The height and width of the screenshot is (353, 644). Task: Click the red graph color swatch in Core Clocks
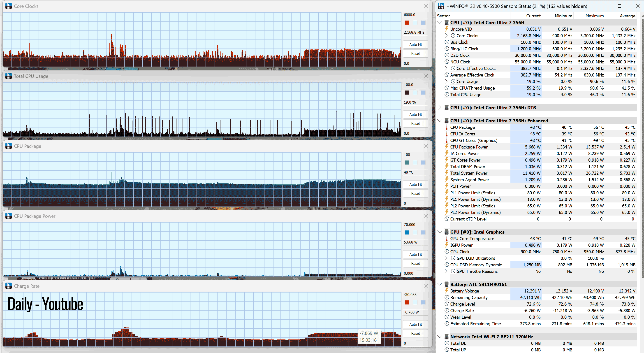click(x=407, y=23)
